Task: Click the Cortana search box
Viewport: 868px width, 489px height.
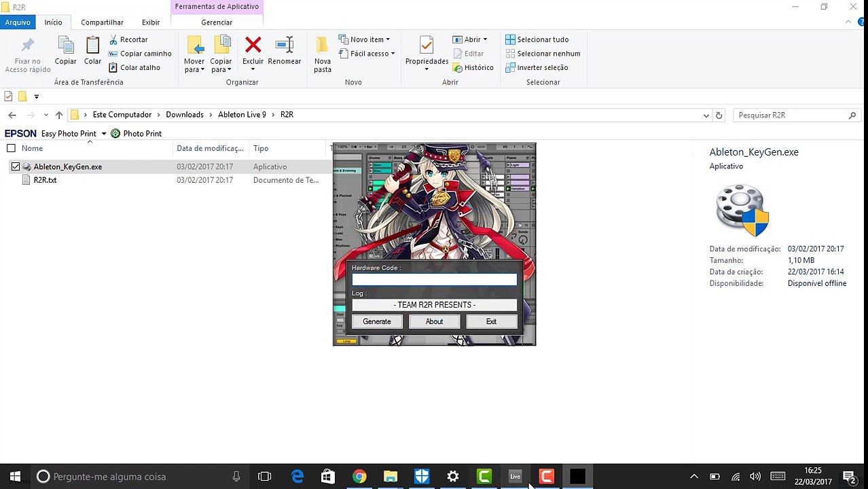Action: point(139,477)
